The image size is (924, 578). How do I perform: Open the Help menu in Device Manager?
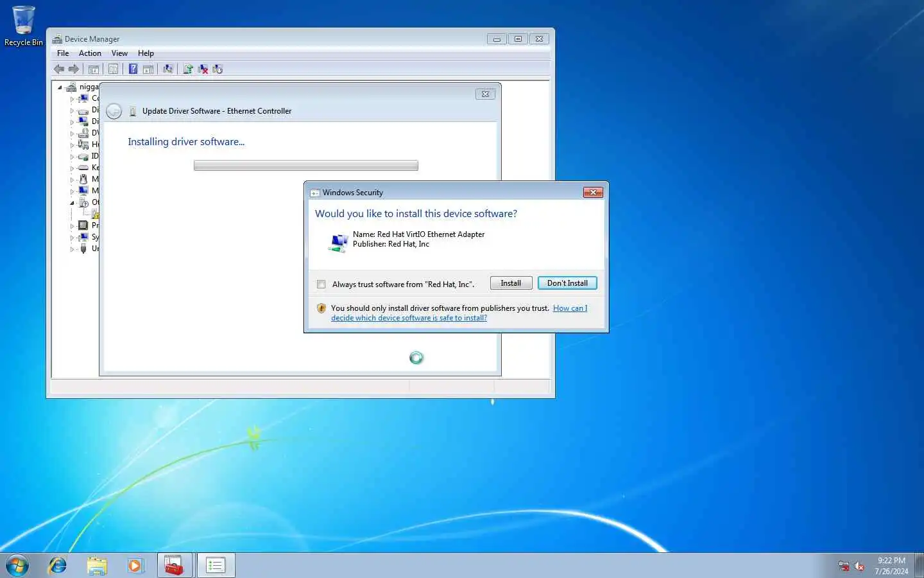click(146, 53)
